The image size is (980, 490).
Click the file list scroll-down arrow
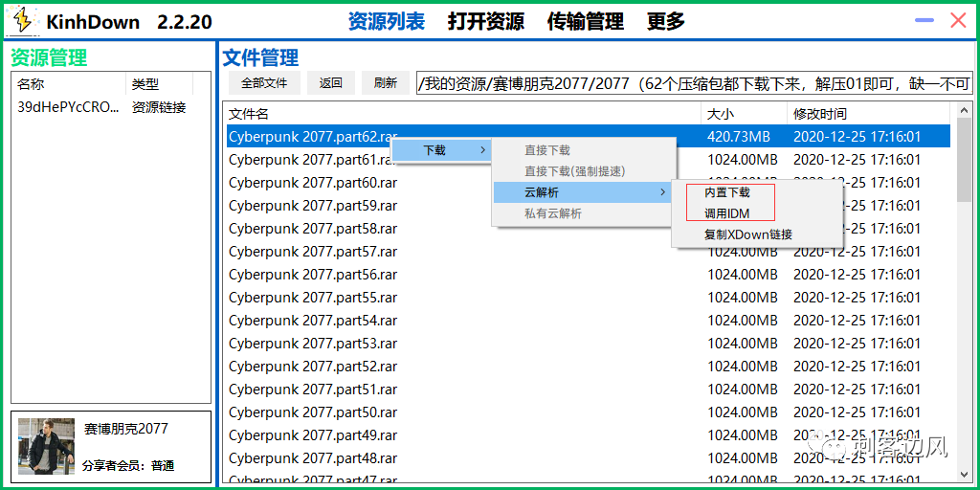coord(963,475)
